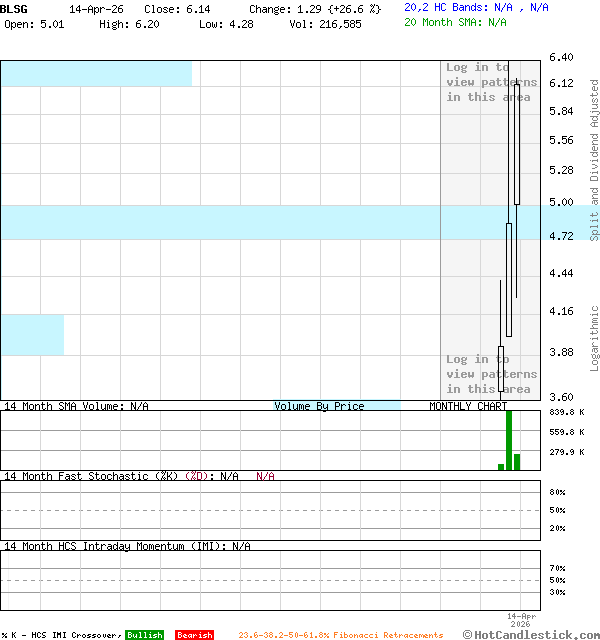
Task: Click the BLSG ticker symbol
Action: pos(14,8)
